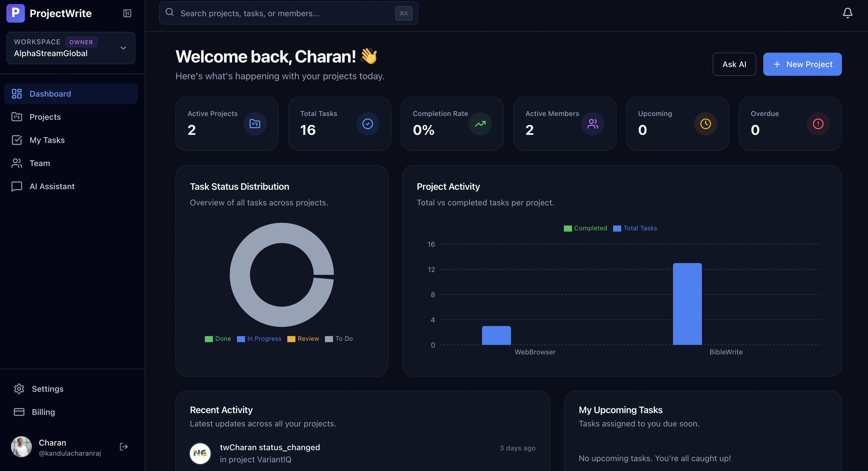868x471 pixels.
Task: Toggle Completed series in Project Activity
Action: (585, 228)
